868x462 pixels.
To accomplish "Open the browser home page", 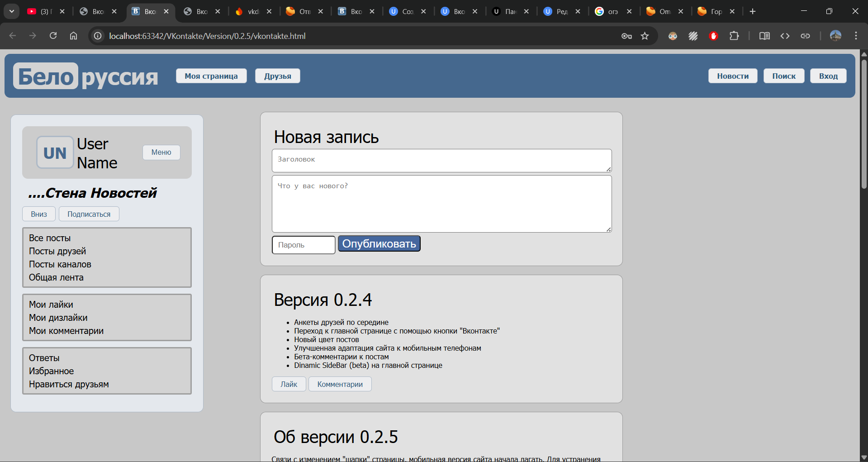I will click(x=73, y=36).
